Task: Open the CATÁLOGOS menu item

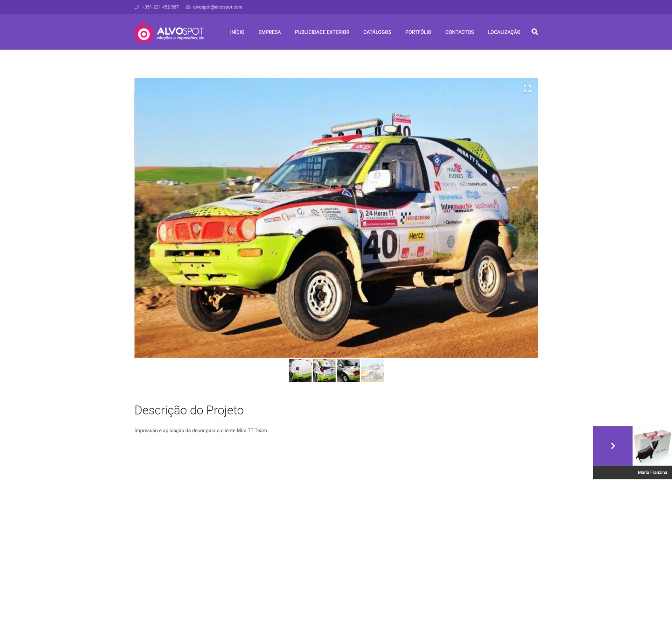Action: pos(377,32)
